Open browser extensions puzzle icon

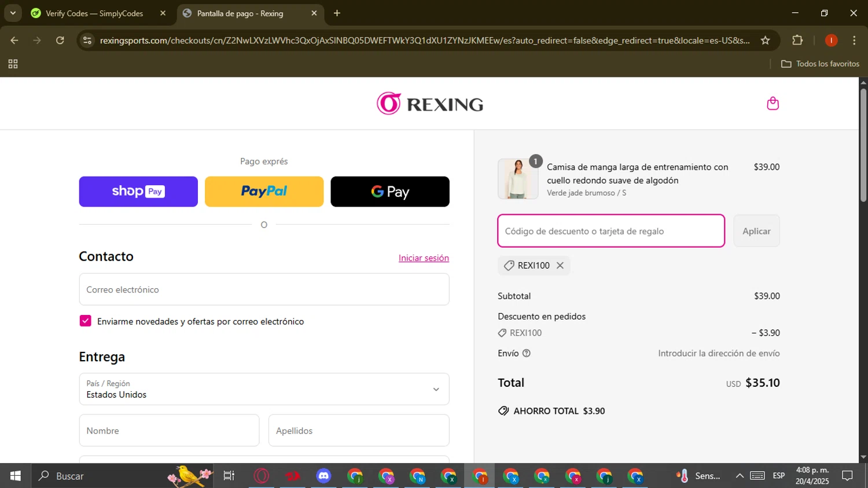(x=797, y=41)
